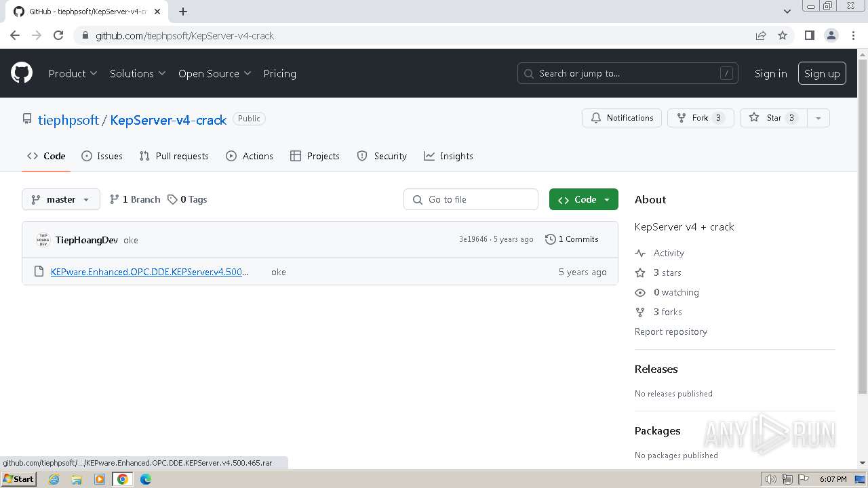Viewport: 868px width, 488px height.
Task: Open the oke commit in the file row
Action: [279, 272]
